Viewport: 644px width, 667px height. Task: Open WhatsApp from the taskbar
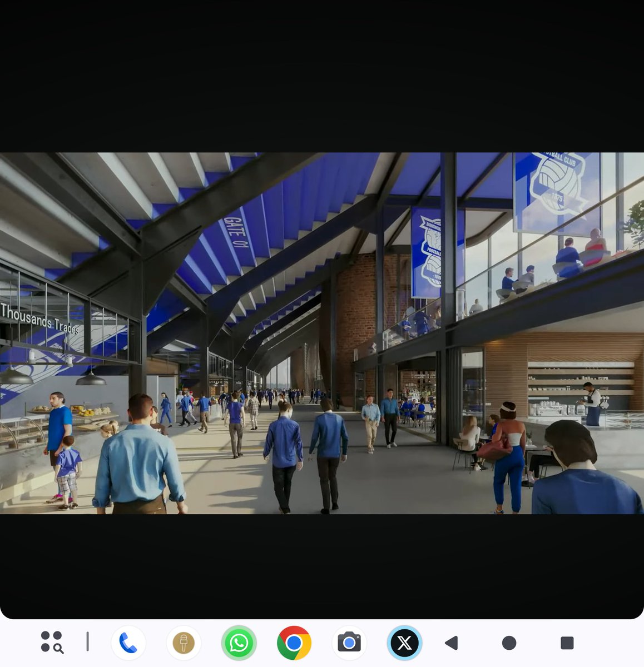pyautogui.click(x=239, y=643)
